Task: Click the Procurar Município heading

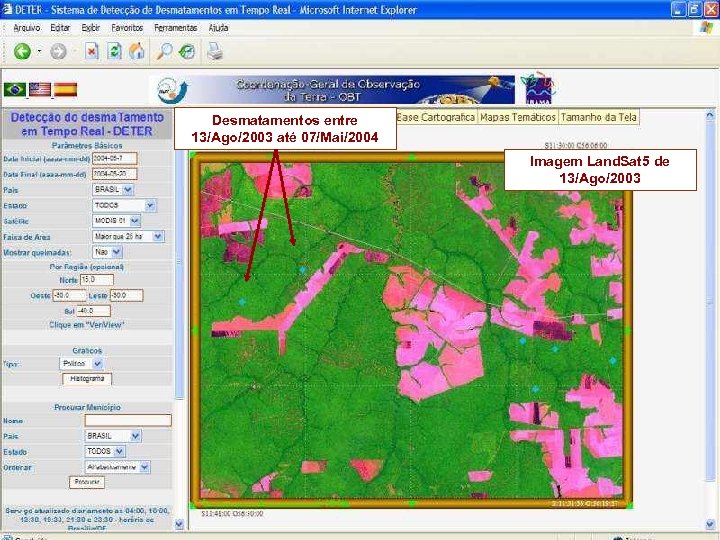Action: 87,407
